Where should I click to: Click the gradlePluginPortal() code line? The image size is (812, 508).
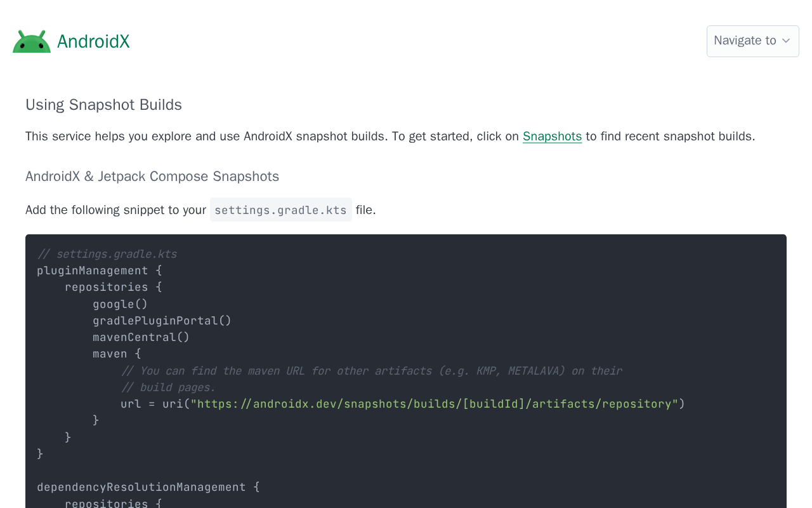point(162,321)
